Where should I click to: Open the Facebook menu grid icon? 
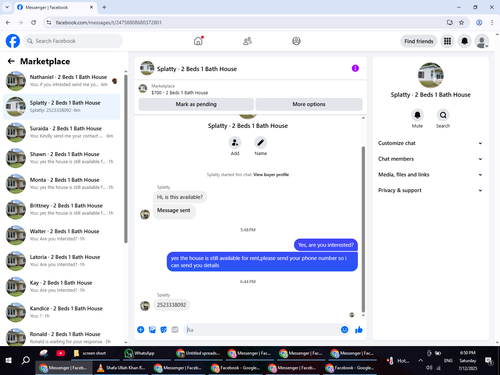[447, 41]
